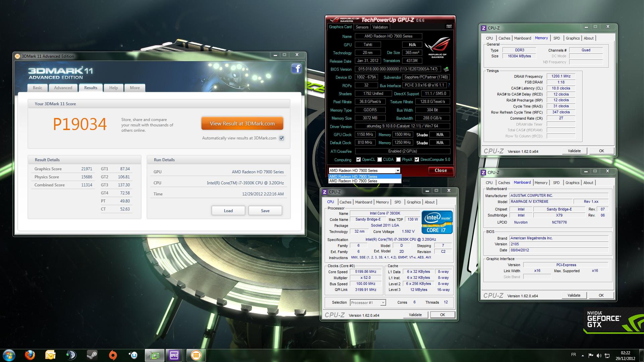Click the BIOS save chip icon in GPU-Z
Viewport: 644px width, 362px height.
(x=446, y=69)
